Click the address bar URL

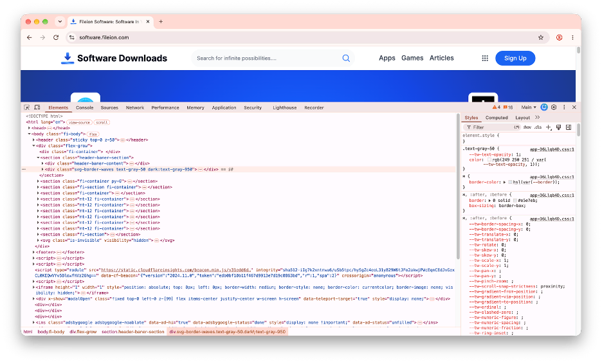104,37
